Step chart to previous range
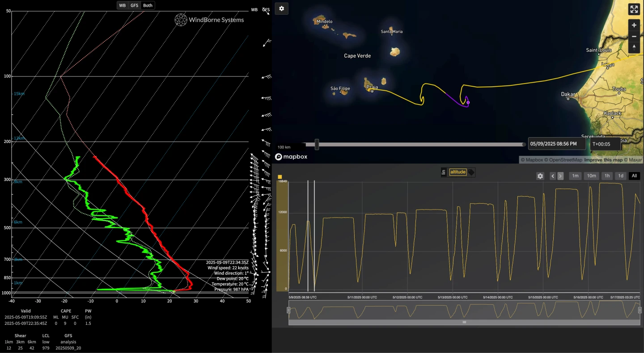Screen dimensions: 644x353 pos(553,176)
